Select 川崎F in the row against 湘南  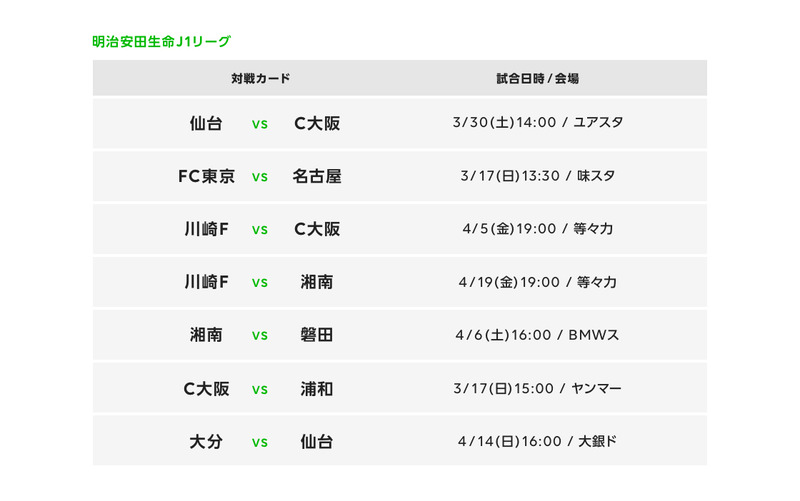pyautogui.click(x=206, y=282)
